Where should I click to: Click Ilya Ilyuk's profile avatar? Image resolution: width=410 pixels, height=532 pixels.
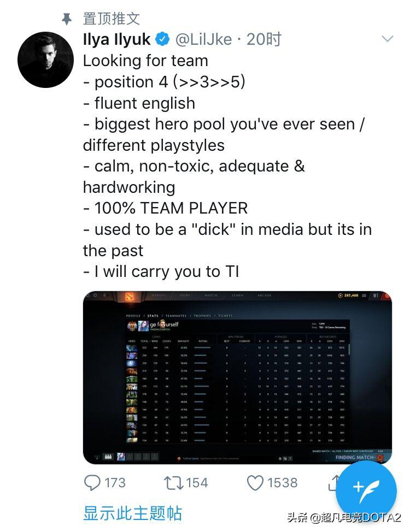45,60
